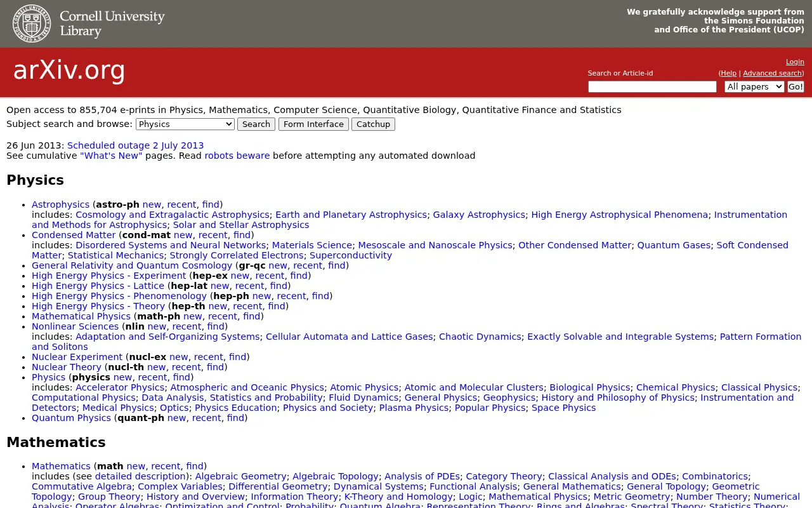812x508 pixels.
Task: Open Scheduled outage 2 July 2013 notice
Action: tap(136, 145)
